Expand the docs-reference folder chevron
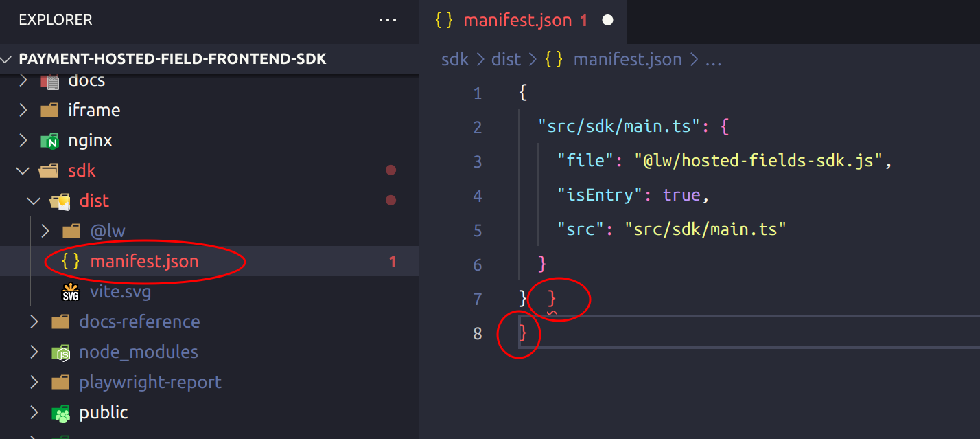The image size is (980, 439). click(x=34, y=322)
